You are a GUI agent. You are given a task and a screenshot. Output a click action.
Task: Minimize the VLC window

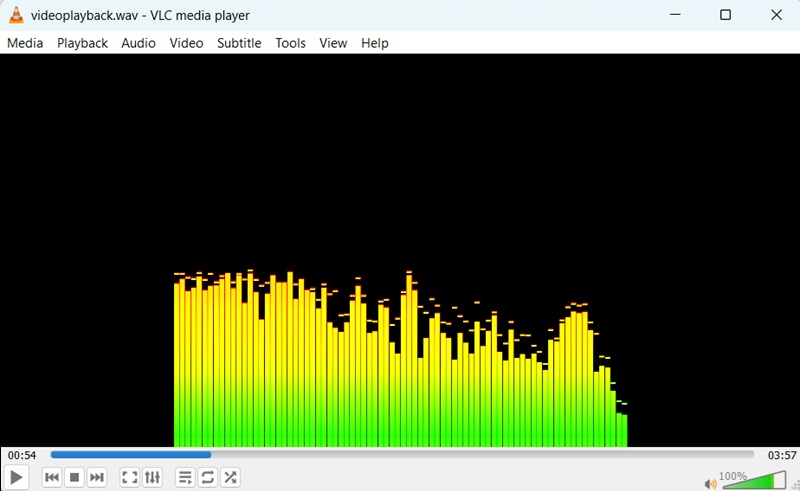coord(675,15)
